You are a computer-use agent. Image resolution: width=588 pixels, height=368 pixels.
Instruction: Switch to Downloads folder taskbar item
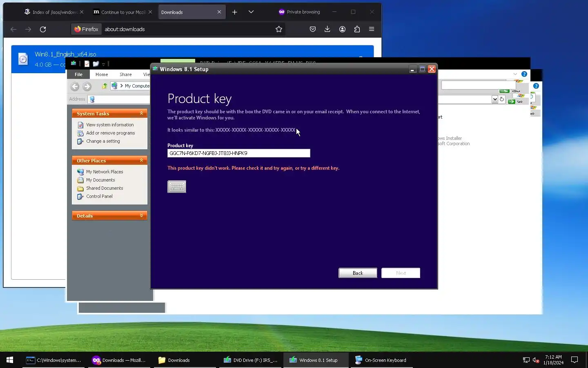(x=185, y=360)
